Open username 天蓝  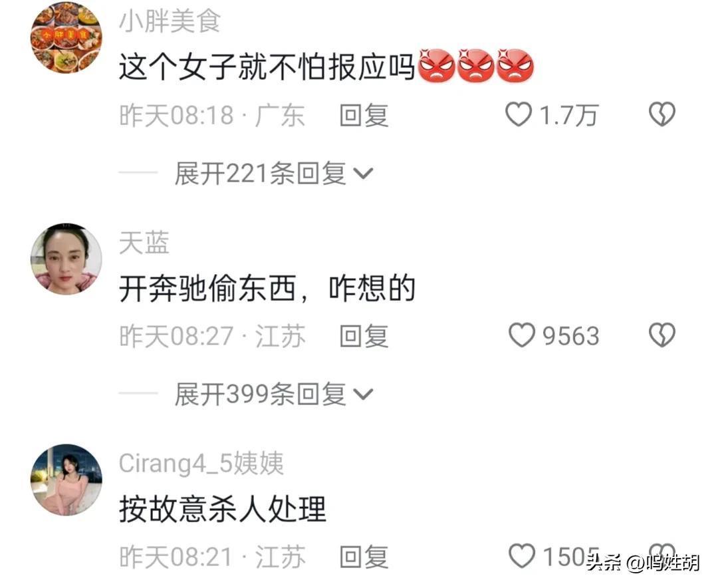(144, 243)
